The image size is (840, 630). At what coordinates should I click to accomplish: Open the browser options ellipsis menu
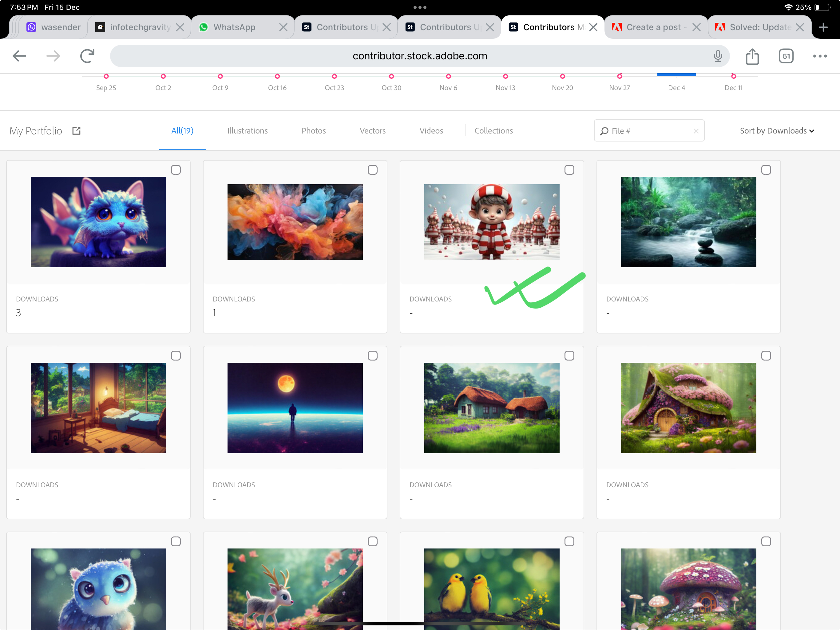pyautogui.click(x=819, y=56)
